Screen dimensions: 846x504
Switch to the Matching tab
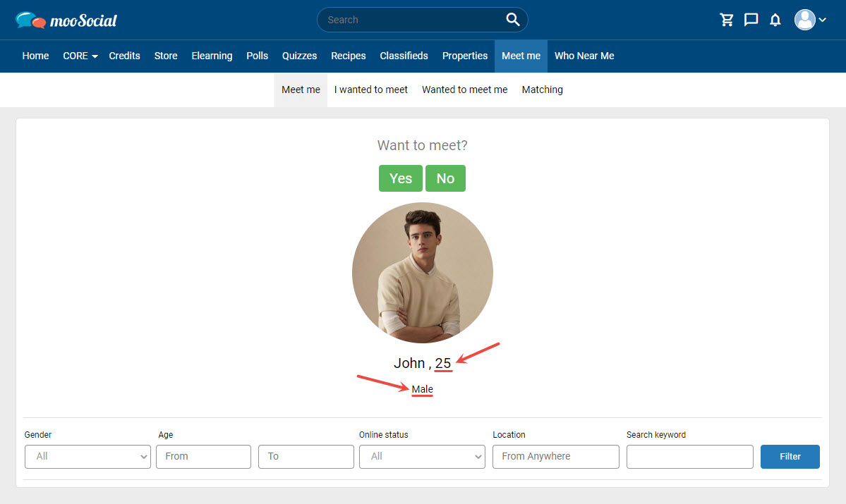pyautogui.click(x=542, y=90)
